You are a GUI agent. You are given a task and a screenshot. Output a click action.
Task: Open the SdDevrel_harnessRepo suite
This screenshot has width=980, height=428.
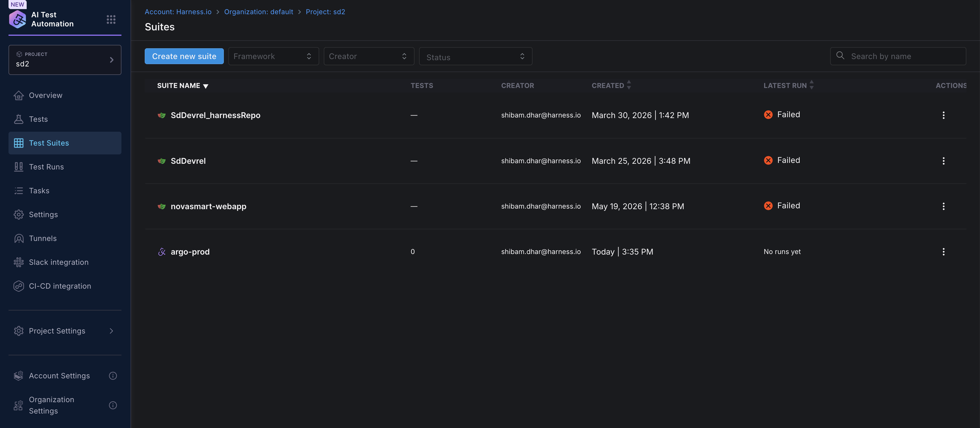pyautogui.click(x=215, y=115)
